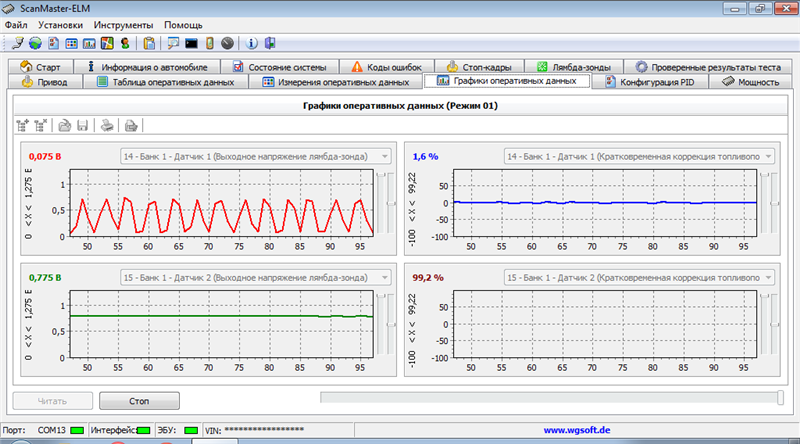The image size is (800, 444).
Task: Click the exit door toolbar icon
Action: [270, 43]
